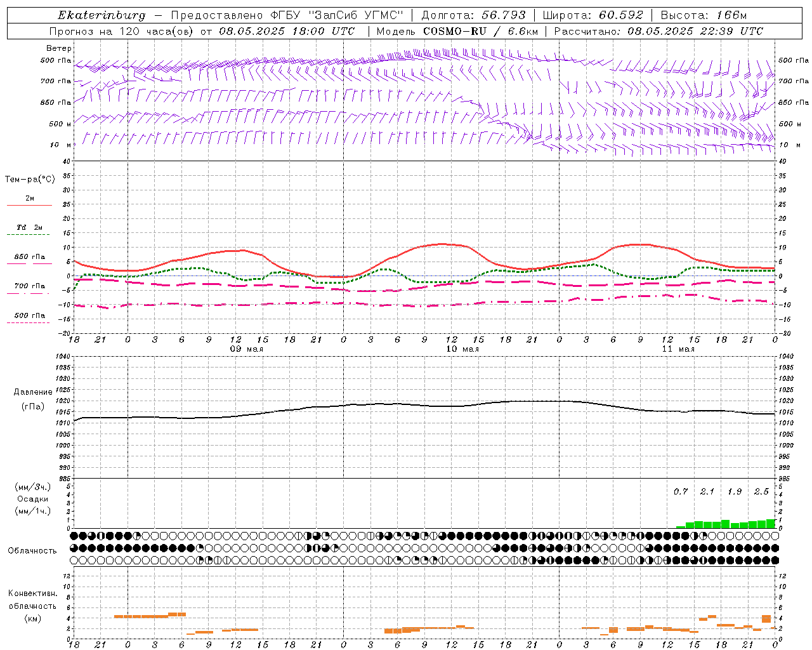Click the Ветер panel label
The width and height of the screenshot is (812, 650).
[x=59, y=48]
